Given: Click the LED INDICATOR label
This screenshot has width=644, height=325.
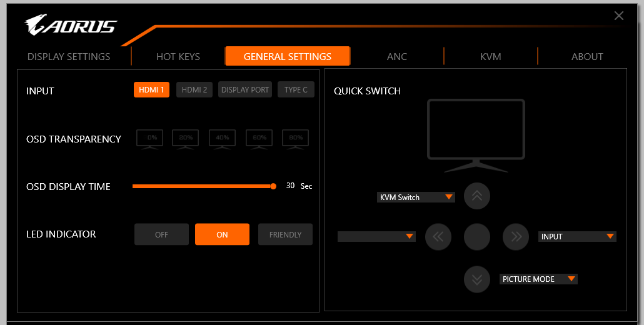Looking at the screenshot, I should [61, 234].
